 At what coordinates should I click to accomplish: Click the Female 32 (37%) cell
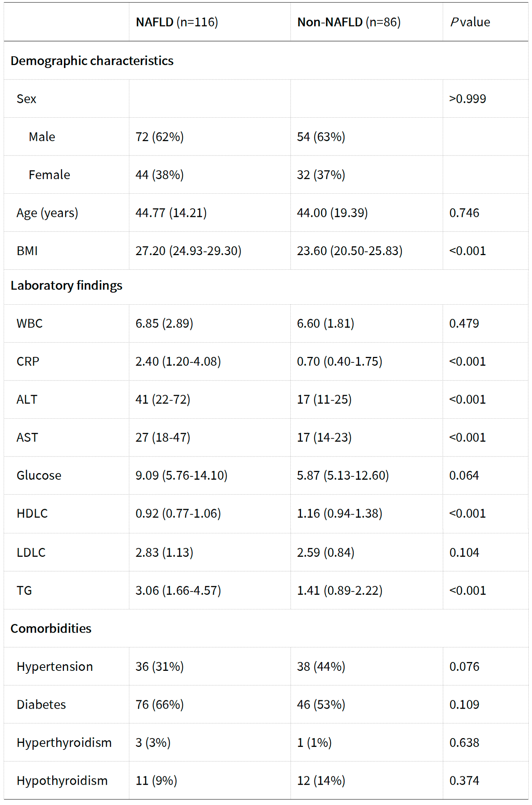(x=321, y=175)
